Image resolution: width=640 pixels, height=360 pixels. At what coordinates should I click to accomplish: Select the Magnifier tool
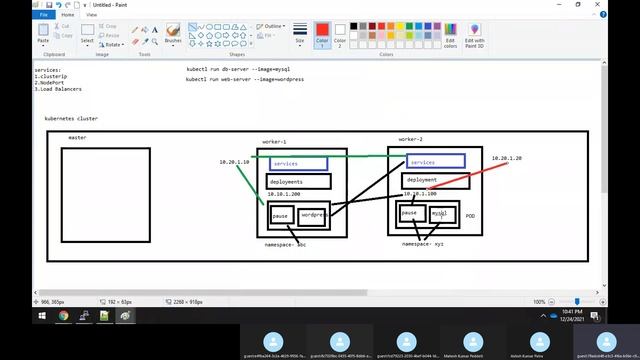(x=155, y=42)
